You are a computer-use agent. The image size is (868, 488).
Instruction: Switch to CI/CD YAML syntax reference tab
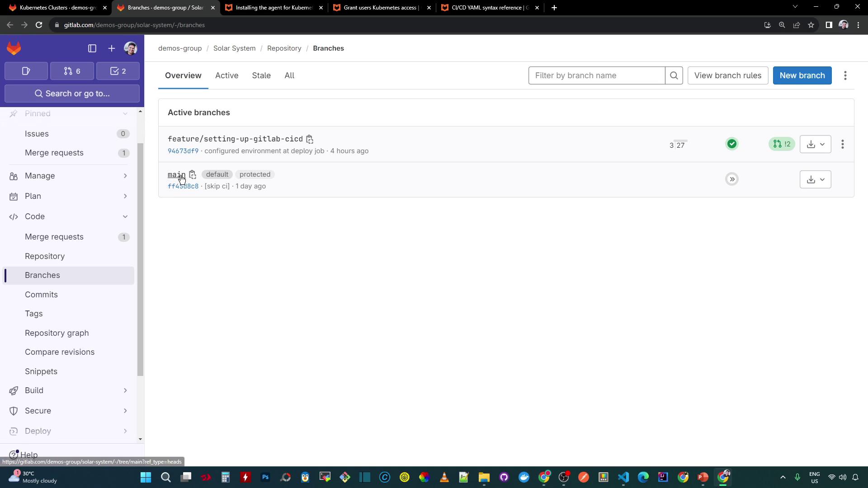click(x=490, y=8)
